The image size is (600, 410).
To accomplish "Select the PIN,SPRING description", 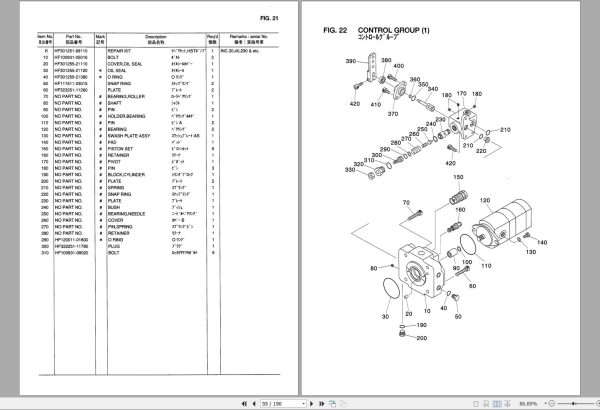I will 120,227.
